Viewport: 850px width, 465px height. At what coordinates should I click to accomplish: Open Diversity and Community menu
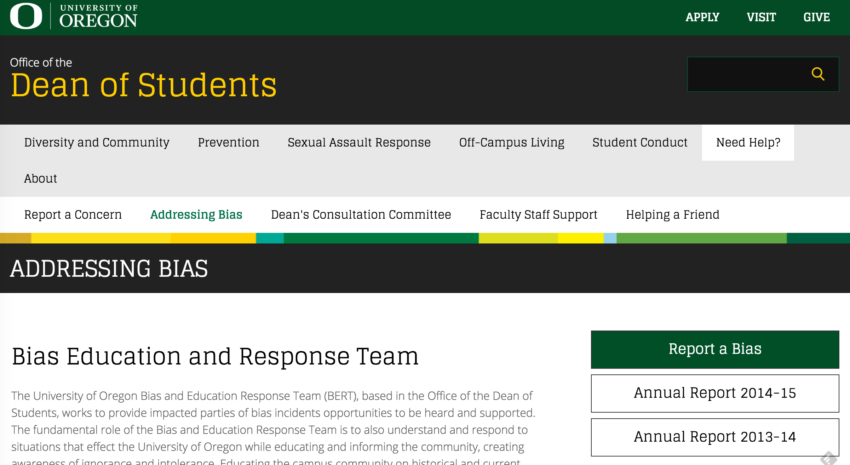tap(96, 143)
